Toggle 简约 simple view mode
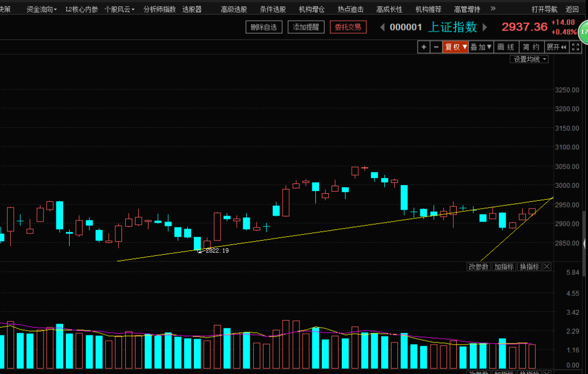This screenshot has height=374, width=588. [x=531, y=47]
